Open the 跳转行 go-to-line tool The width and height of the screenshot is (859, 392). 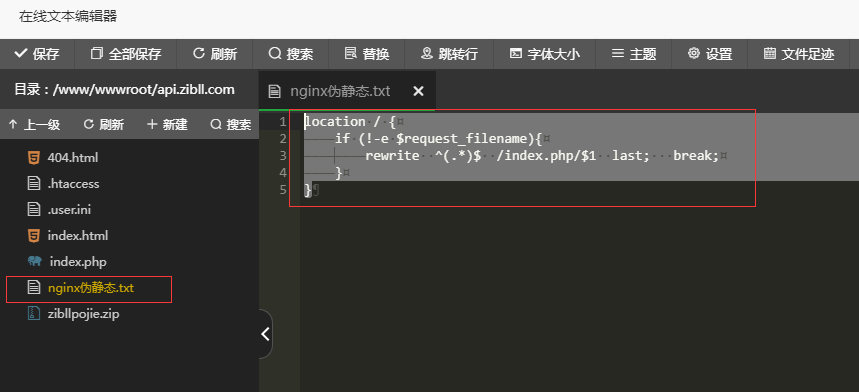(449, 54)
